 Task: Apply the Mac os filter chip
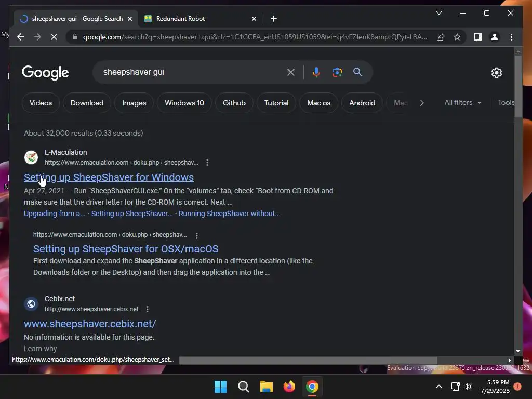click(x=318, y=103)
